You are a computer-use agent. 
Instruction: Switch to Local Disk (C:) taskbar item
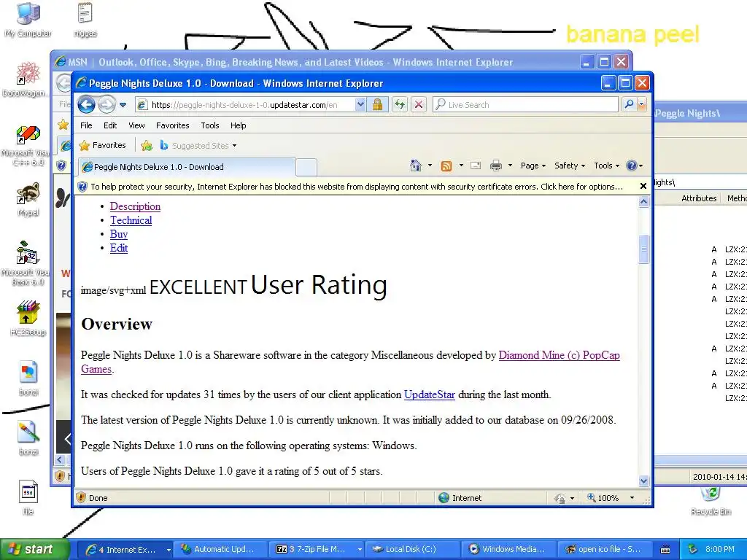pos(412,550)
